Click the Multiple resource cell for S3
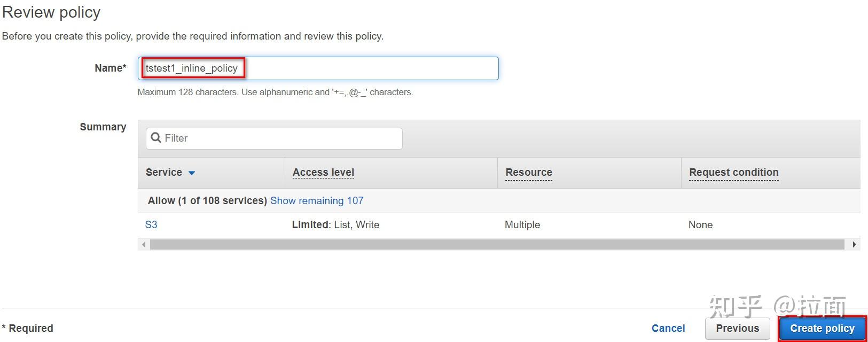This screenshot has width=868, height=342. (522, 224)
